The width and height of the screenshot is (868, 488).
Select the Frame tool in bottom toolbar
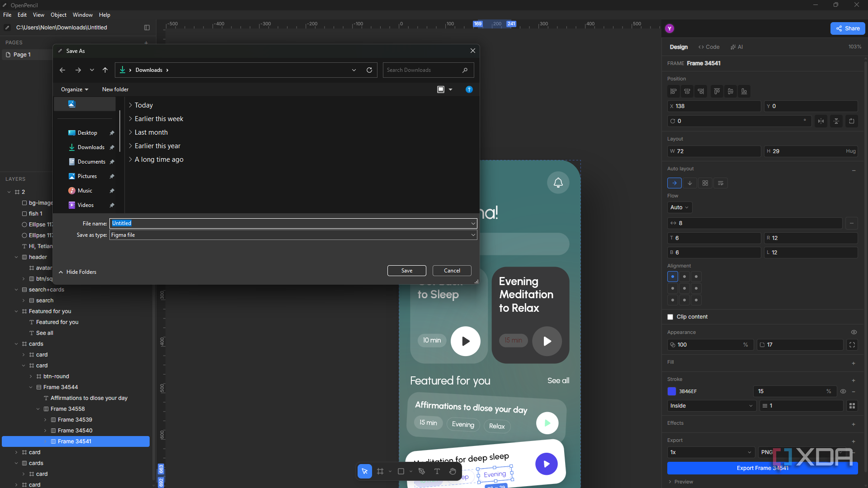click(380, 471)
